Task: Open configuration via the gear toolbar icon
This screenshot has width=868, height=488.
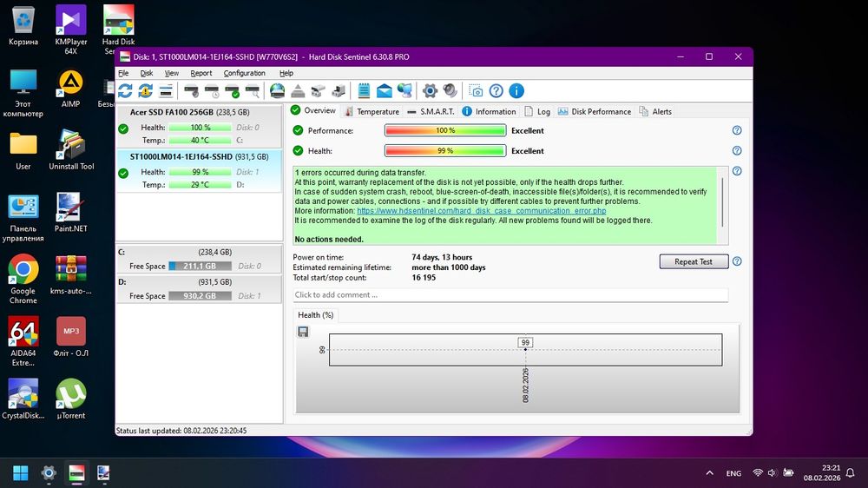Action: (x=430, y=91)
